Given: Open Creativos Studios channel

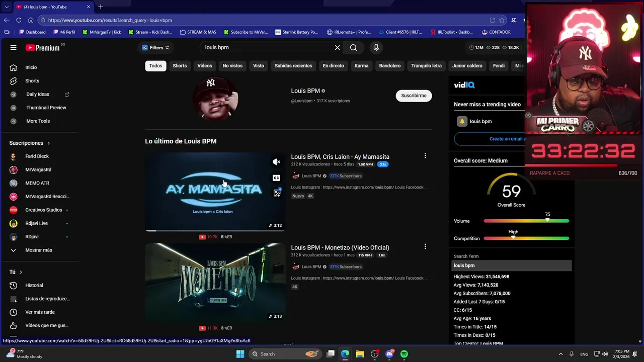Looking at the screenshot, I should click(43, 210).
